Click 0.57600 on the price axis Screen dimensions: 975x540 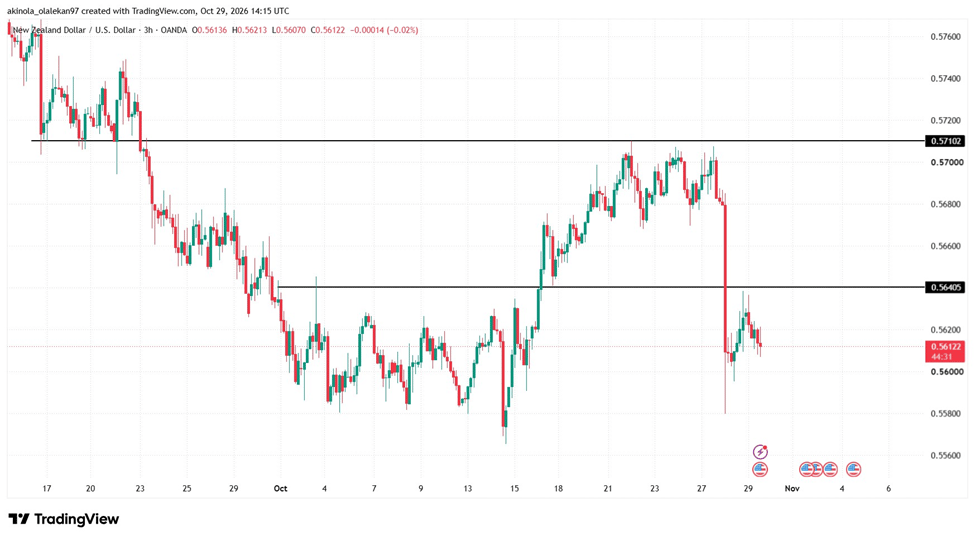[x=945, y=37]
